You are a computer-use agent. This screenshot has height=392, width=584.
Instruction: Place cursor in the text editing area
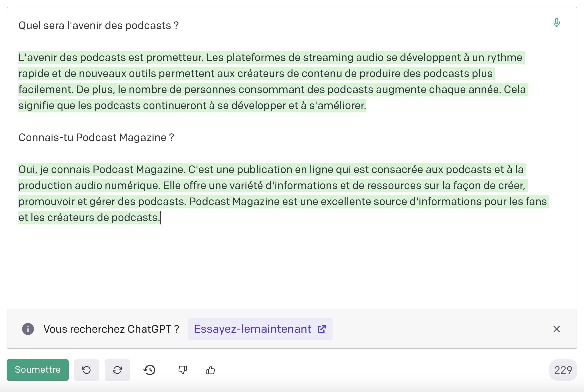click(x=267, y=260)
